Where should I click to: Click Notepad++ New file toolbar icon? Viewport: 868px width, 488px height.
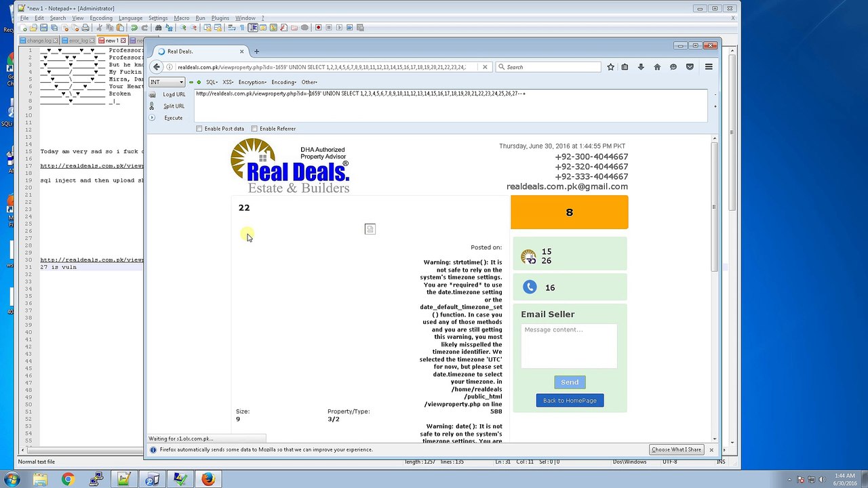click(25, 28)
